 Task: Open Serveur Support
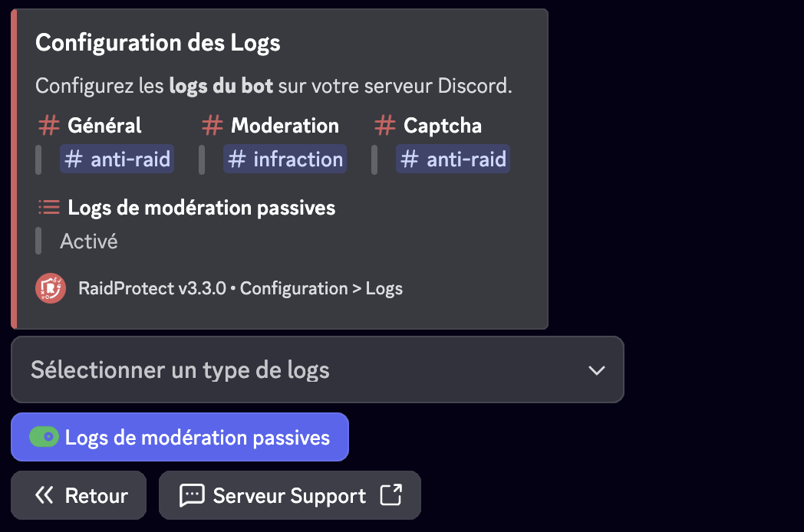pyautogui.click(x=289, y=495)
